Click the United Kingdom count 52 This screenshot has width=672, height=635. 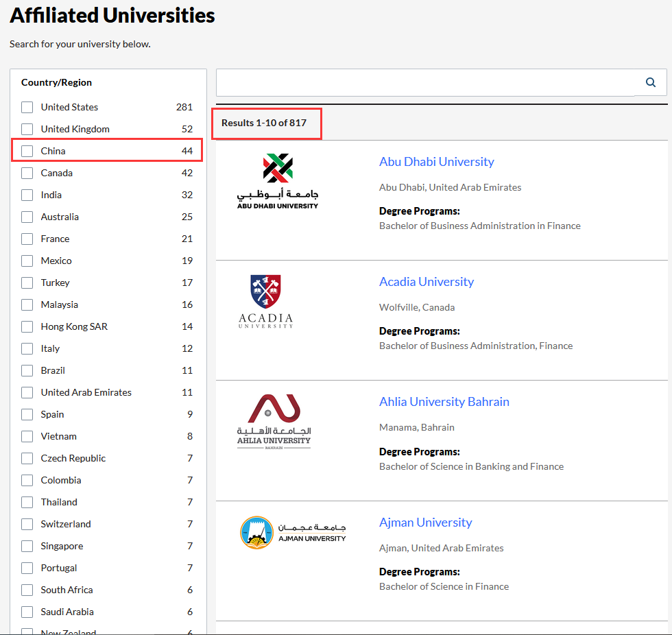tap(187, 129)
